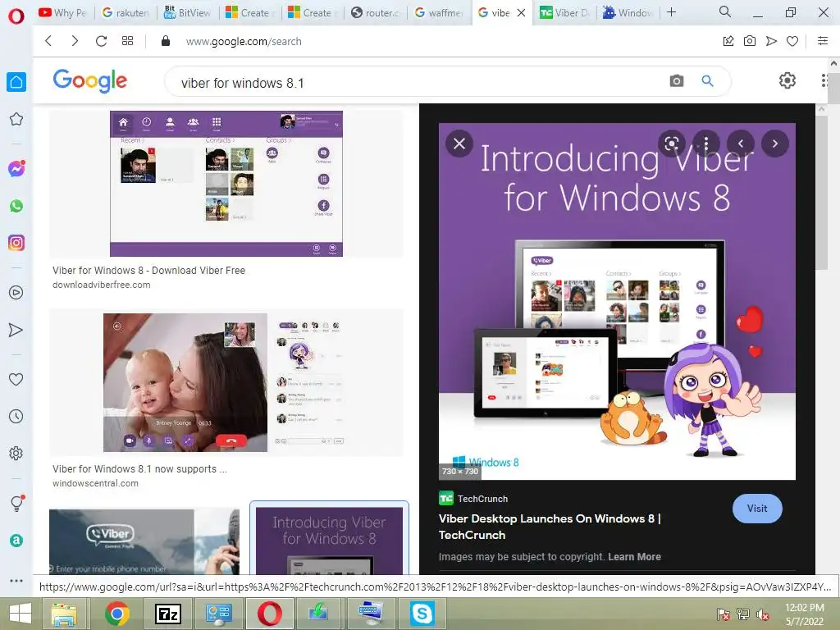Switch to the Window tab
840x630 pixels.
(628, 12)
